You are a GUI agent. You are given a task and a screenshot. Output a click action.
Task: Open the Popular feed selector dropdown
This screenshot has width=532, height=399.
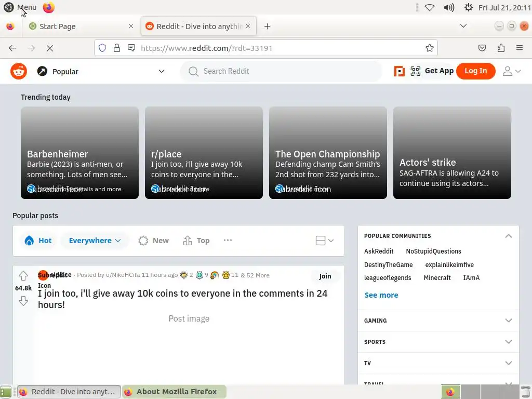(x=101, y=71)
